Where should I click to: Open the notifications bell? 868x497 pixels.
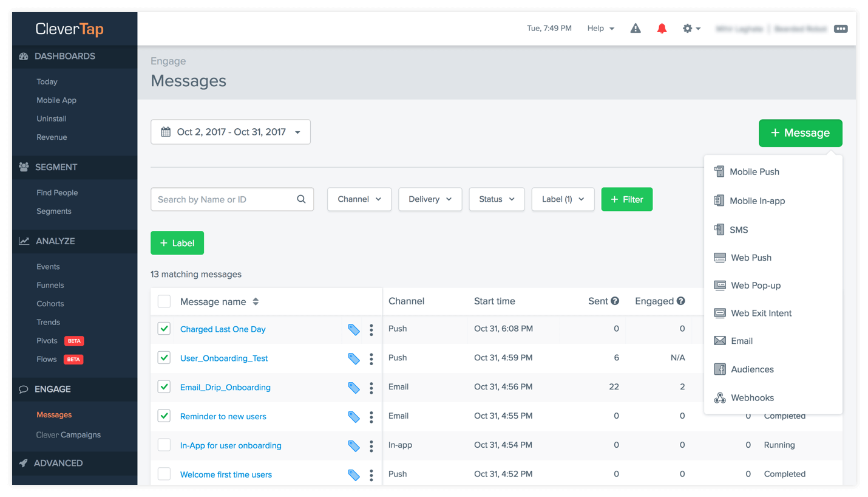coord(662,28)
